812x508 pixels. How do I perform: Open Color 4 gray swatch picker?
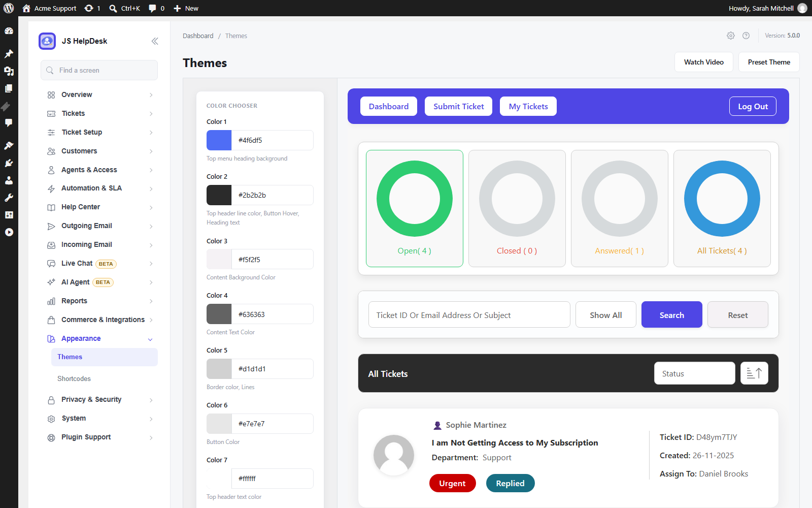pos(219,314)
